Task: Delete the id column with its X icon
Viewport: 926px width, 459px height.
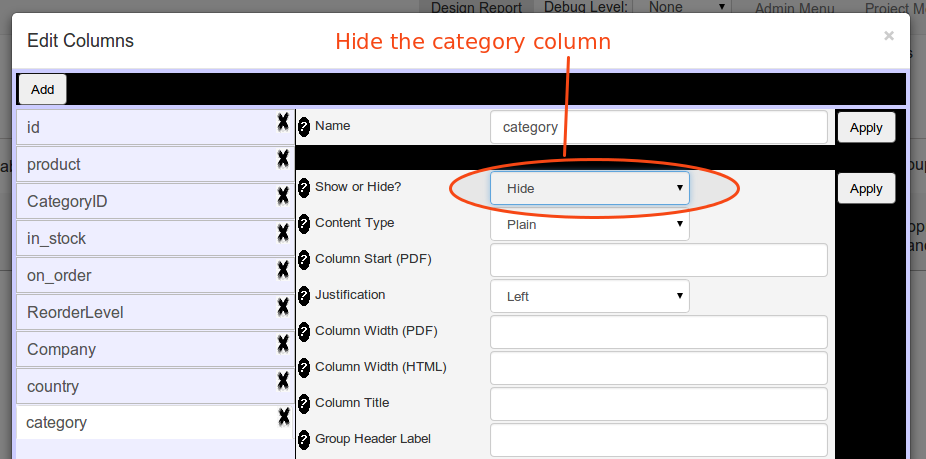Action: click(283, 123)
